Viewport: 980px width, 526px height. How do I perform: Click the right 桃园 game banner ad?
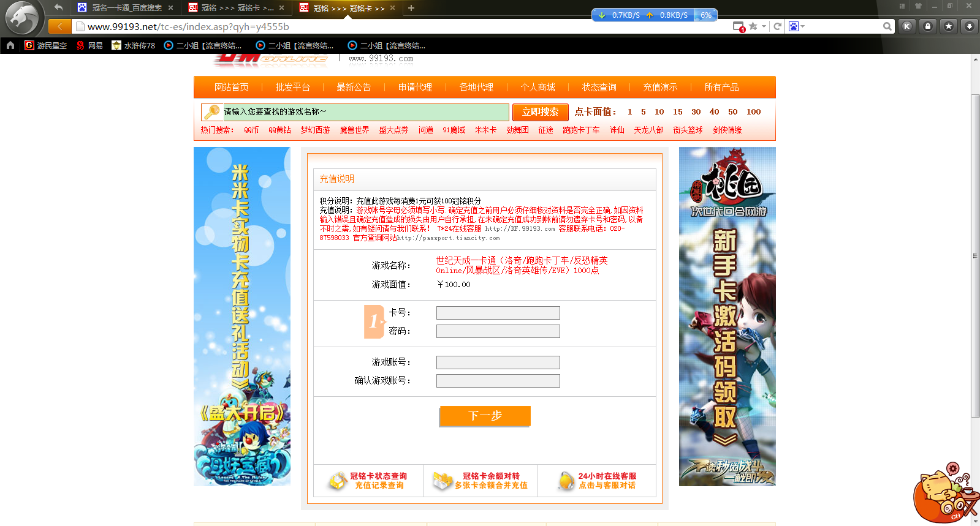coord(727,317)
